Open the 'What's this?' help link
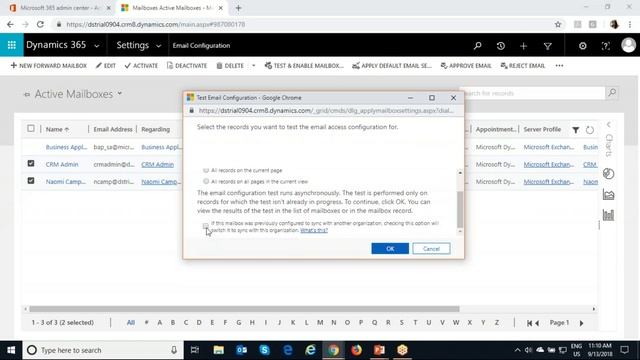This screenshot has width=640, height=360. (x=314, y=231)
